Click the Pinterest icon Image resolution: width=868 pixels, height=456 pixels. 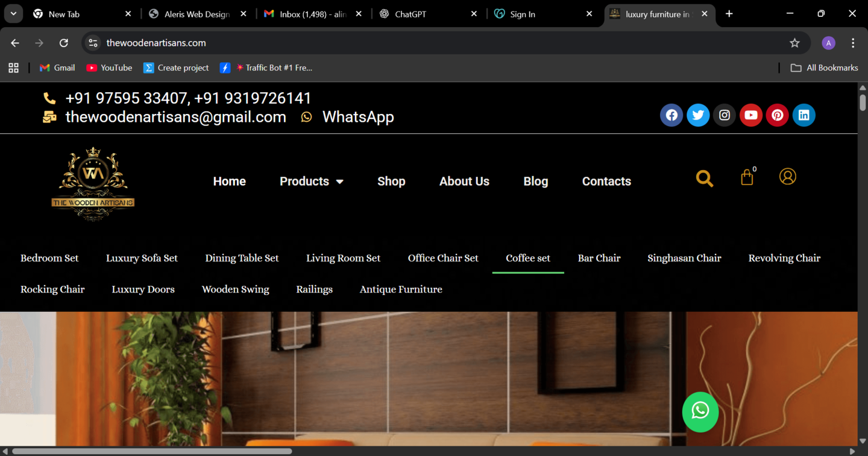pos(777,115)
